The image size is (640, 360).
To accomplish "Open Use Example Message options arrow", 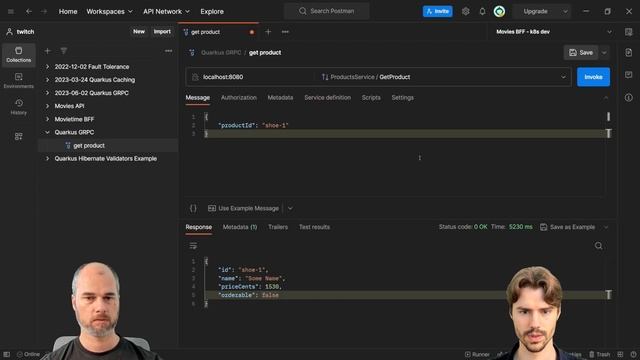I will (x=290, y=208).
